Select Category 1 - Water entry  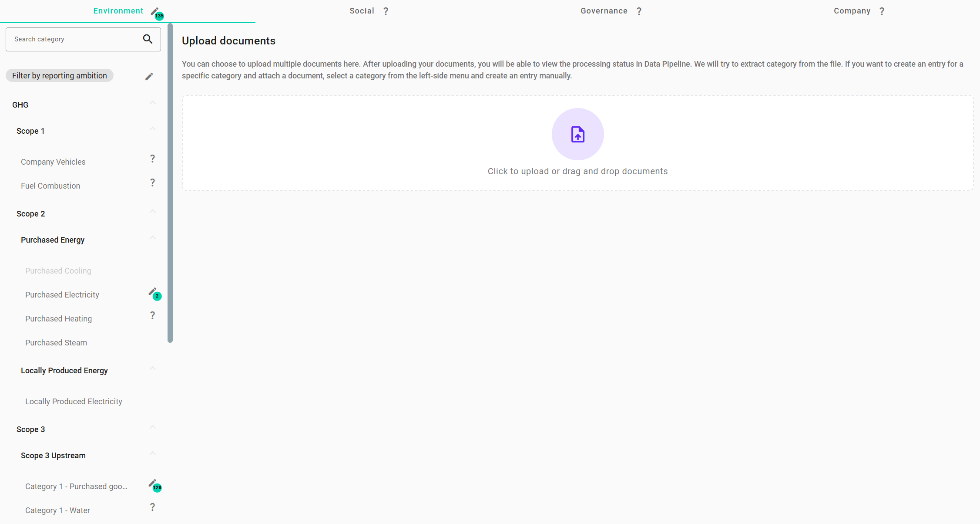click(57, 510)
